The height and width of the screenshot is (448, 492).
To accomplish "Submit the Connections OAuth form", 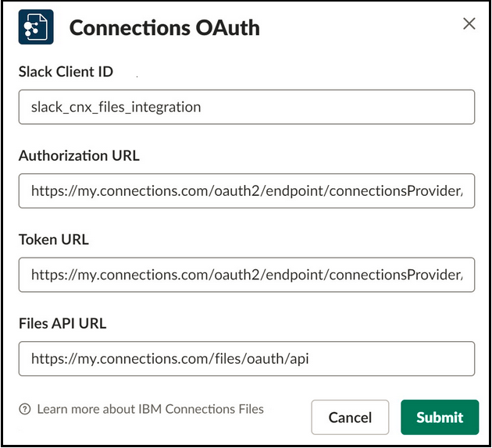I will tap(440, 418).
